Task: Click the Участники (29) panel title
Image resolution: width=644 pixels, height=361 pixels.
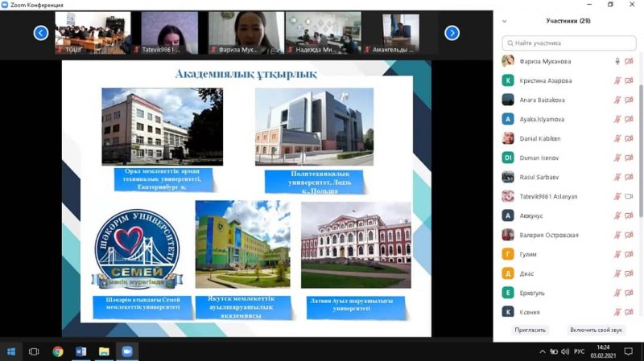Action: (x=568, y=21)
